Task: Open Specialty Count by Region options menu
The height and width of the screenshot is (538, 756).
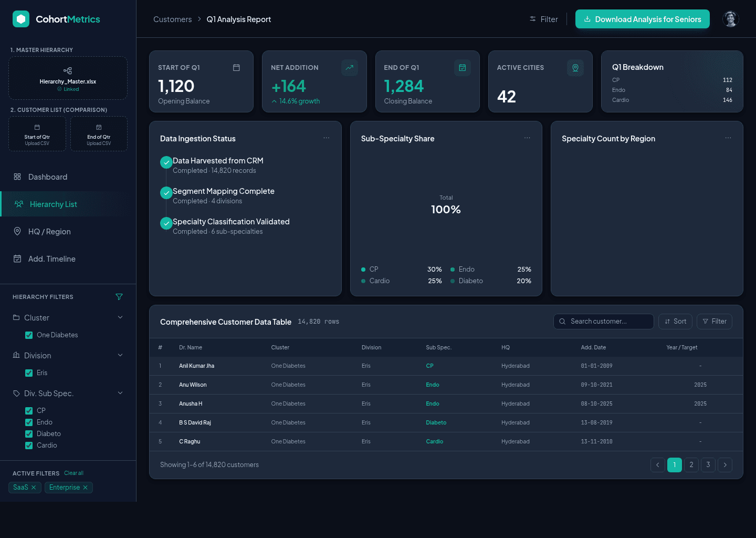Action: coord(728,138)
